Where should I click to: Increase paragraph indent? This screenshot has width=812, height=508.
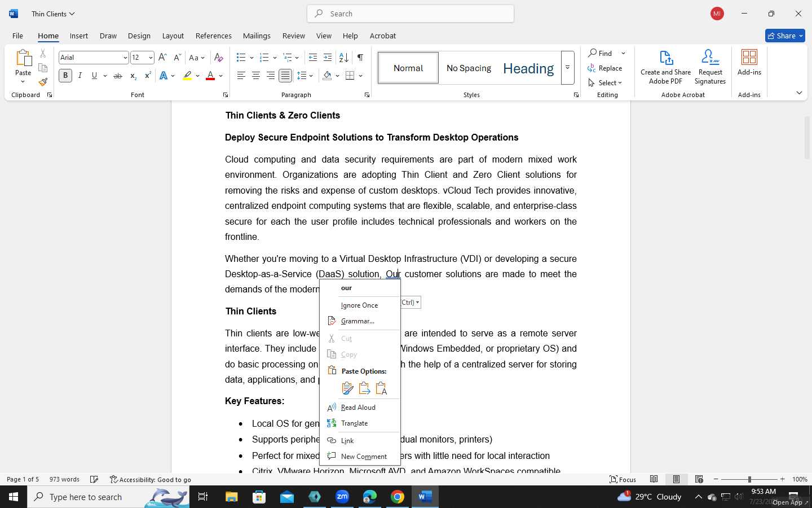328,58
